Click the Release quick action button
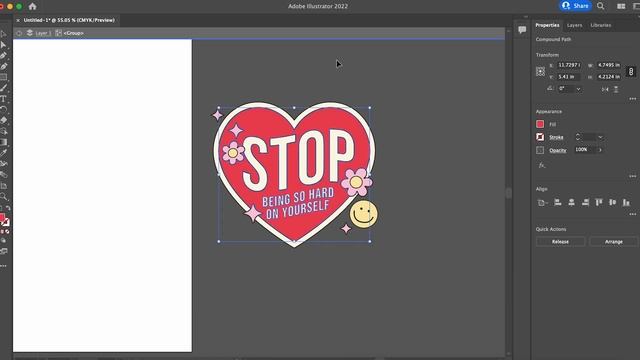Screen dimensions: 640x360 [x=560, y=242]
